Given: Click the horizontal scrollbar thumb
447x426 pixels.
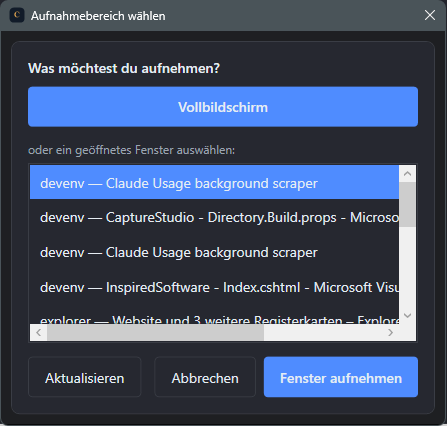Looking at the screenshot, I should [155, 333].
